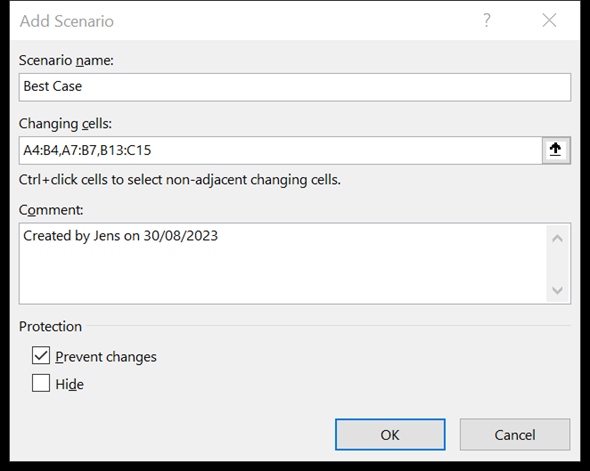Image resolution: width=590 pixels, height=471 pixels.
Task: Click the up arrow in Comment scrollbar
Action: [557, 239]
